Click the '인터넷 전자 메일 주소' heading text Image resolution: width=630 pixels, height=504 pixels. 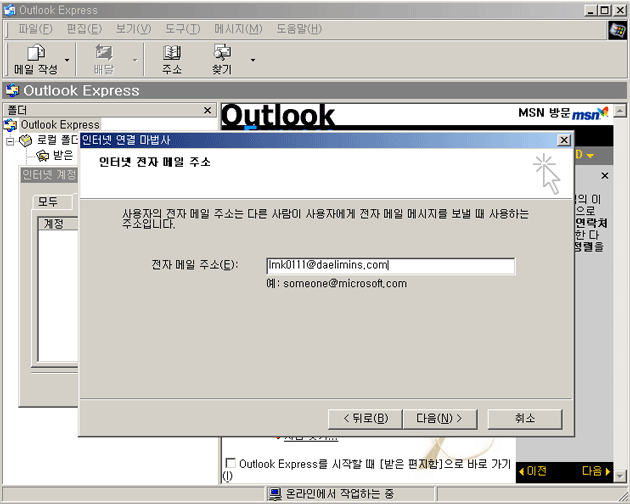(155, 162)
